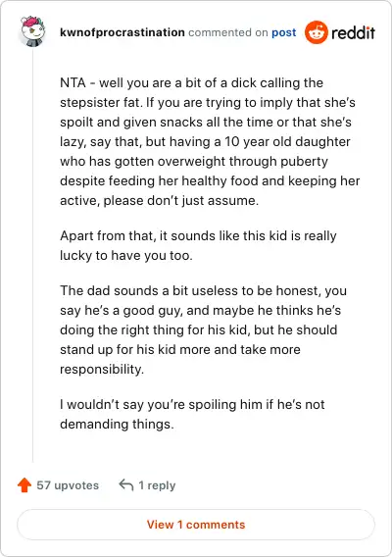Click the line starting "NTA - well you are"

(x=192, y=82)
